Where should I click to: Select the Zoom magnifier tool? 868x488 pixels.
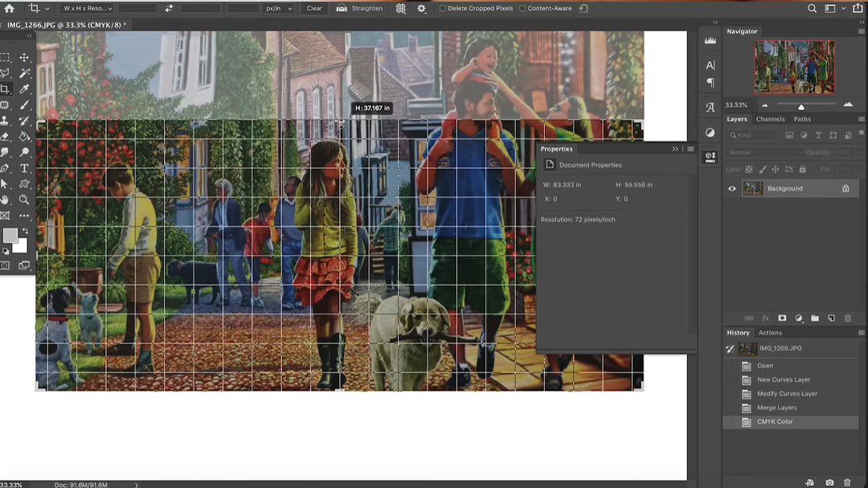[24, 199]
